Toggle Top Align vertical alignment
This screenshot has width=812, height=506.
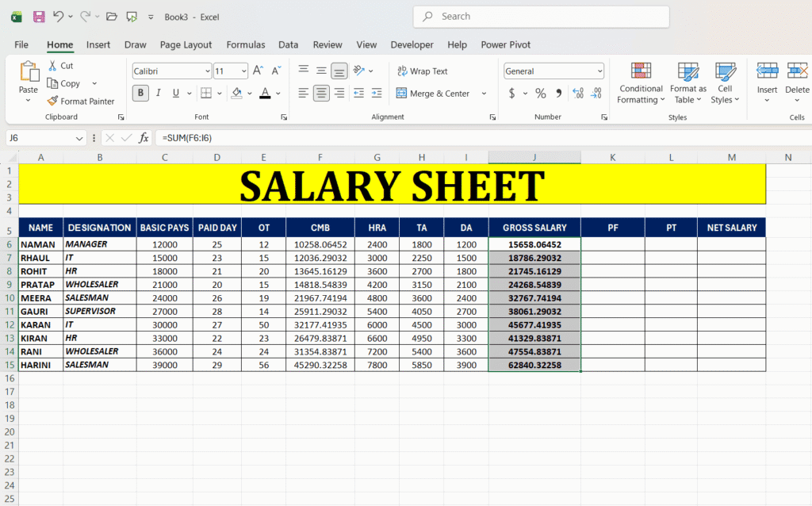(x=304, y=71)
